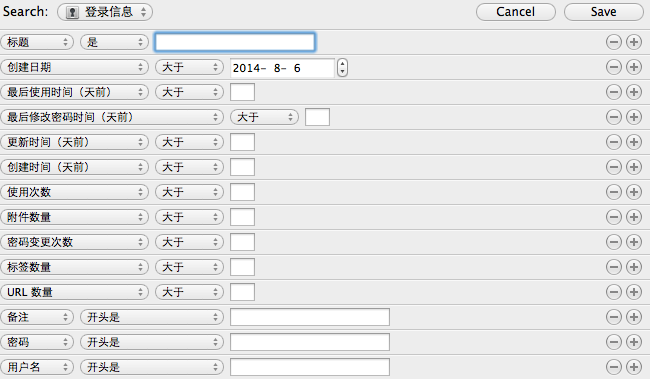Click the 标签数量 number input box
650x379 pixels.
coord(243,267)
